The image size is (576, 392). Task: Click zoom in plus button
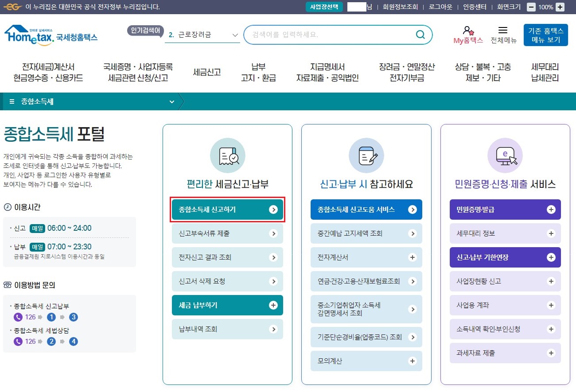pos(560,7)
